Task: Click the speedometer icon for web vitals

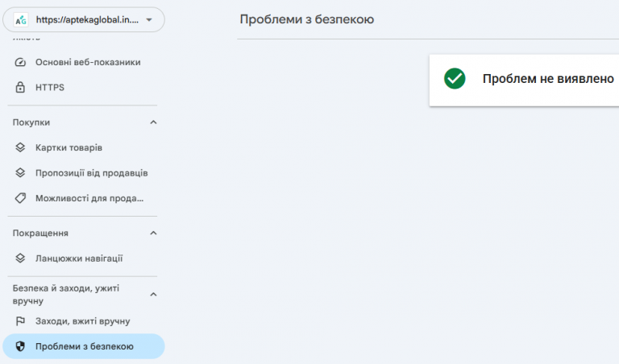Action: tap(20, 62)
